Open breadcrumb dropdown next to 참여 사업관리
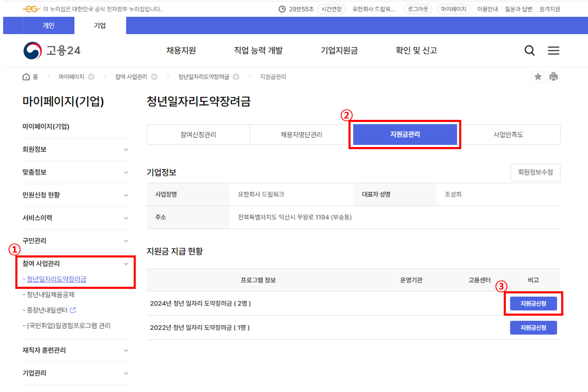 (x=154, y=77)
